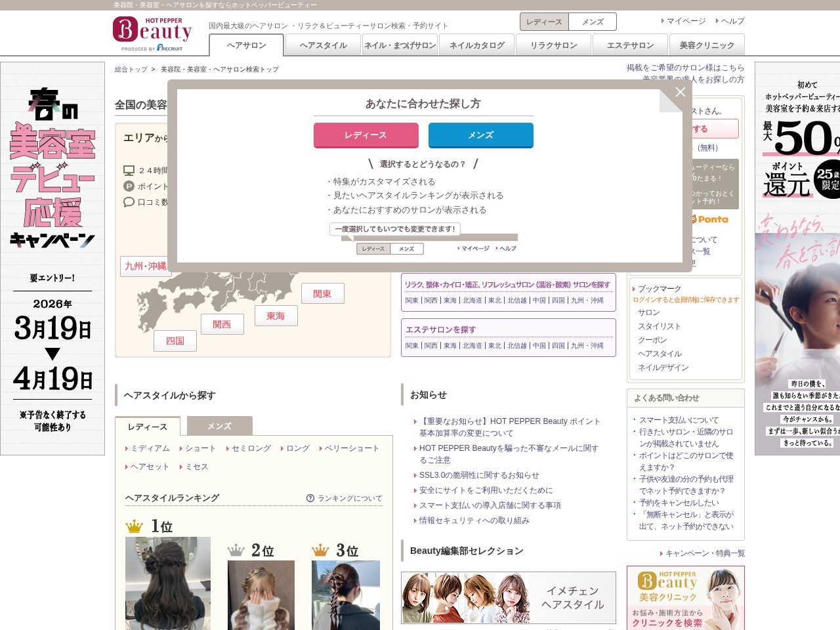The width and height of the screenshot is (840, 630).
Task: Click the ポイント P icon
Action: click(129, 186)
